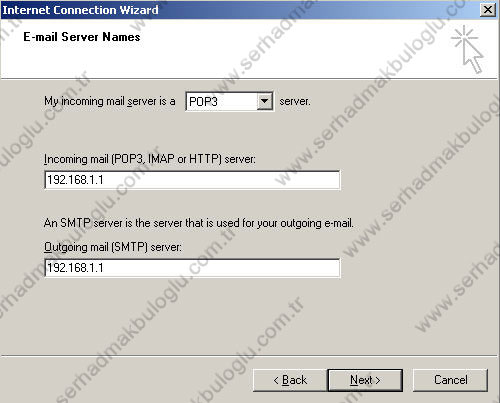Click the Incoming mail (POP3, IMAP or HTTP) server label
500x403 pixels.
click(150, 159)
